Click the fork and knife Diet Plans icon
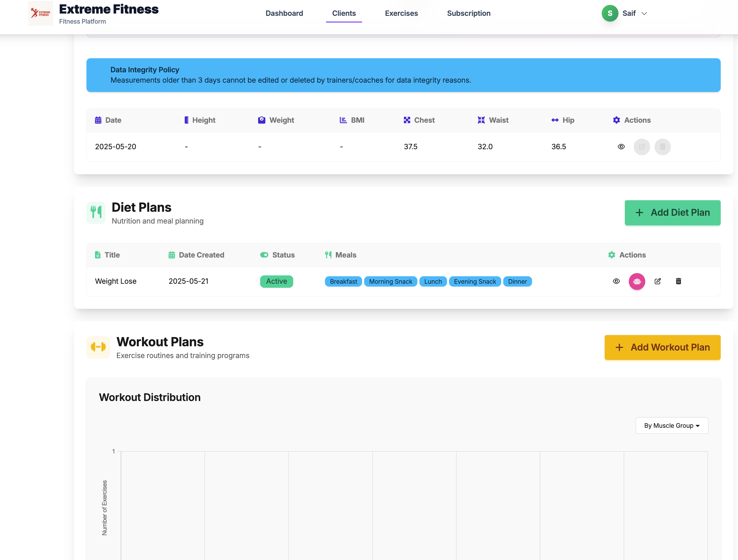 96,212
